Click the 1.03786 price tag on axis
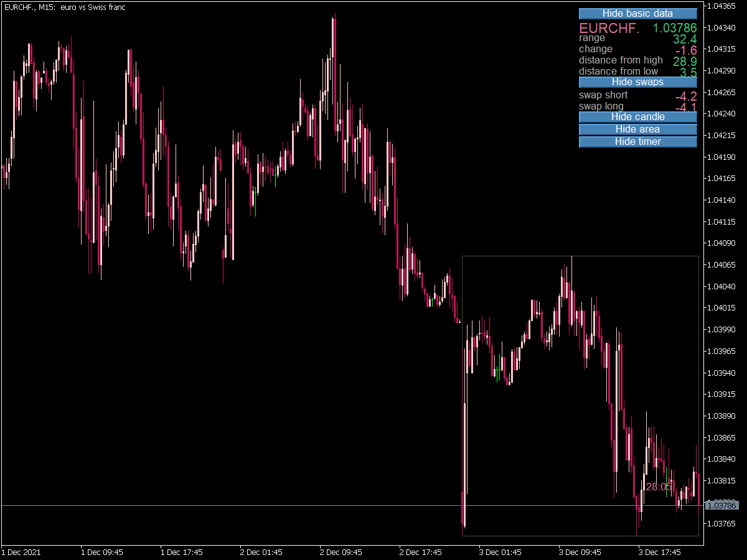This screenshot has width=747, height=560. 721,506
